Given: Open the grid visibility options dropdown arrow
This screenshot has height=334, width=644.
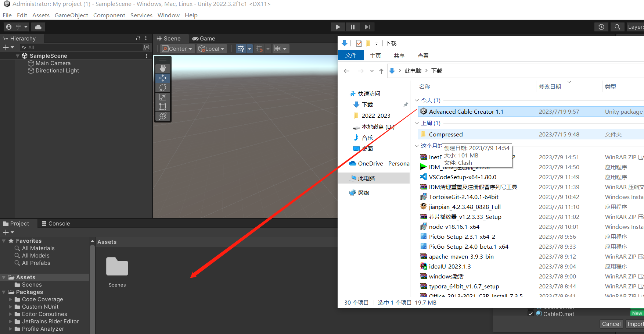Looking at the screenshot, I should click(x=250, y=49).
